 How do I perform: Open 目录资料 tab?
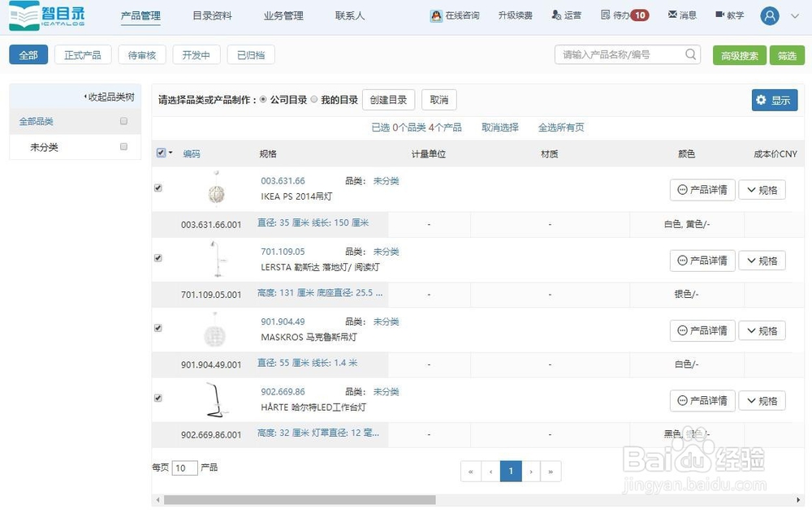[x=212, y=16]
